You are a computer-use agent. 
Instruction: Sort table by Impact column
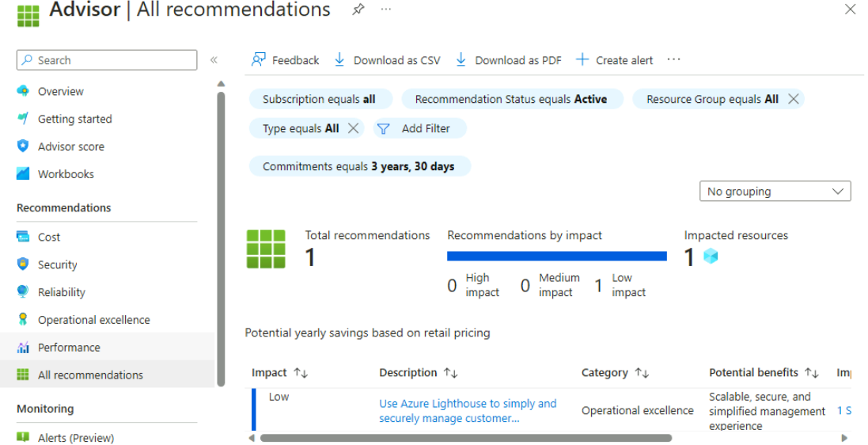coord(301,373)
